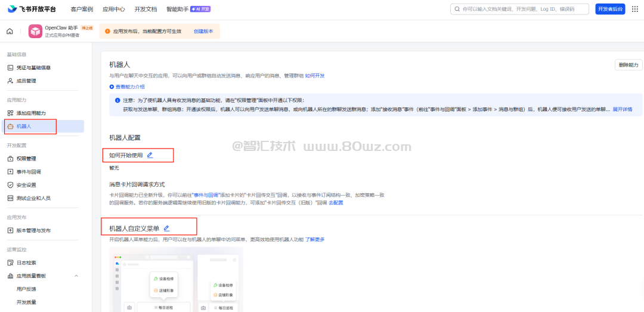644x312 pixels.
Task: Click the edit pencil next to 如何开始使用
Action: pyautogui.click(x=150, y=155)
